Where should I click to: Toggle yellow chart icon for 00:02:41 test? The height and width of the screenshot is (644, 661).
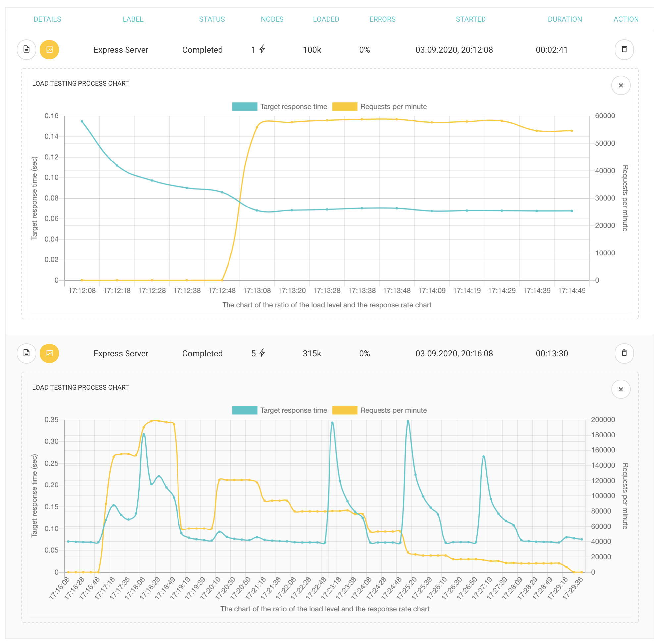point(49,50)
